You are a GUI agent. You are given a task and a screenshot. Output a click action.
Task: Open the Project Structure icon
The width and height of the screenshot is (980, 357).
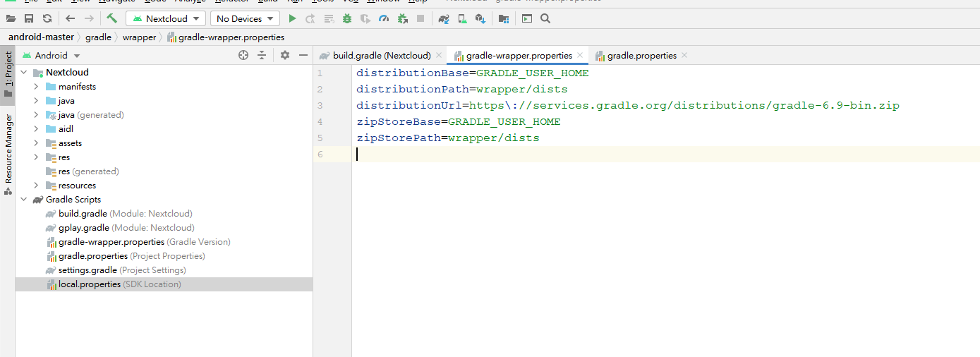(504, 19)
